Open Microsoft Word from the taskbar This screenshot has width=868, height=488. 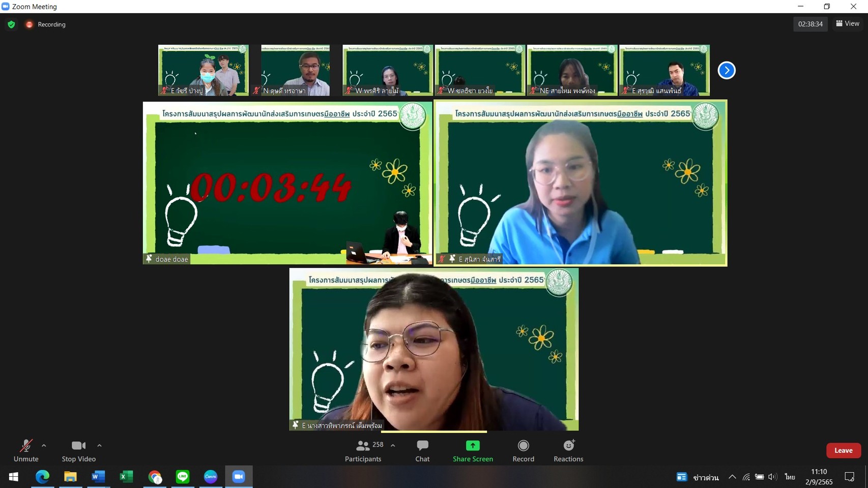[x=98, y=477]
